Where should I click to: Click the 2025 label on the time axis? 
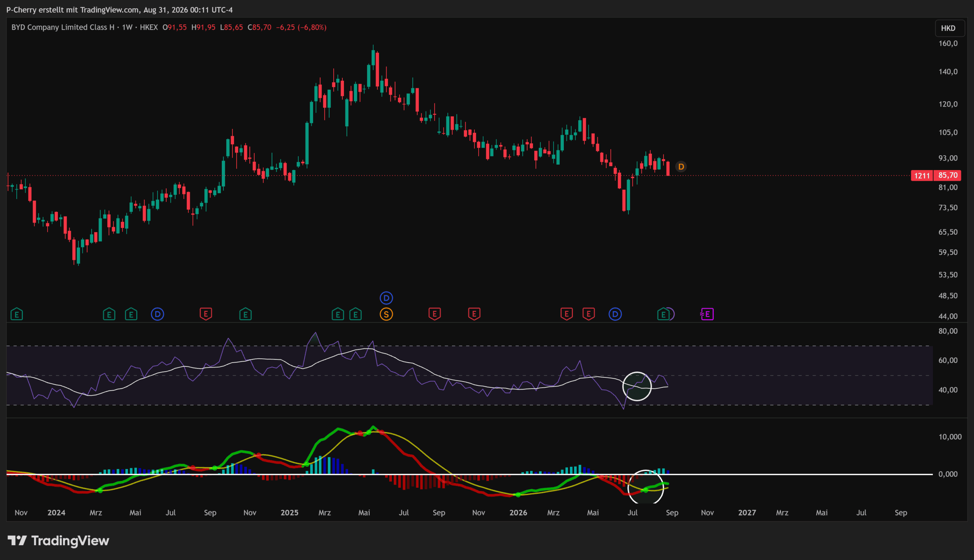(290, 512)
